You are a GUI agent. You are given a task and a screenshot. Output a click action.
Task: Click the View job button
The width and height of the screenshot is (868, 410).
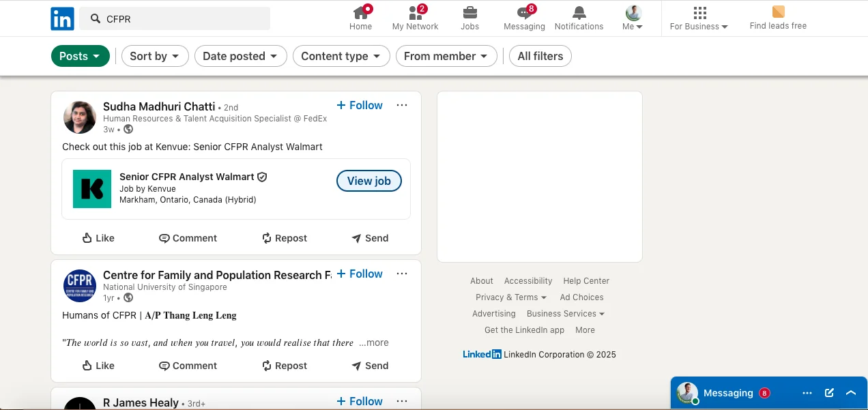pos(369,181)
